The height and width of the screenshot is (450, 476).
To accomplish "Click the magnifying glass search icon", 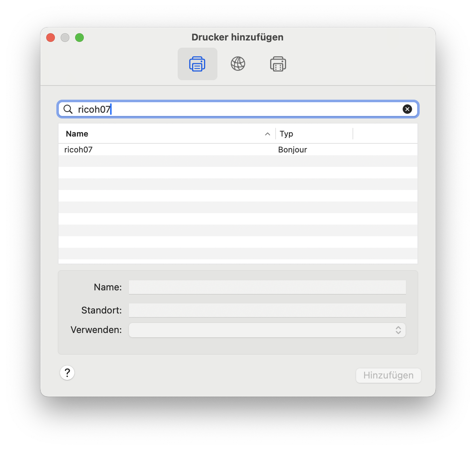I will [x=68, y=109].
